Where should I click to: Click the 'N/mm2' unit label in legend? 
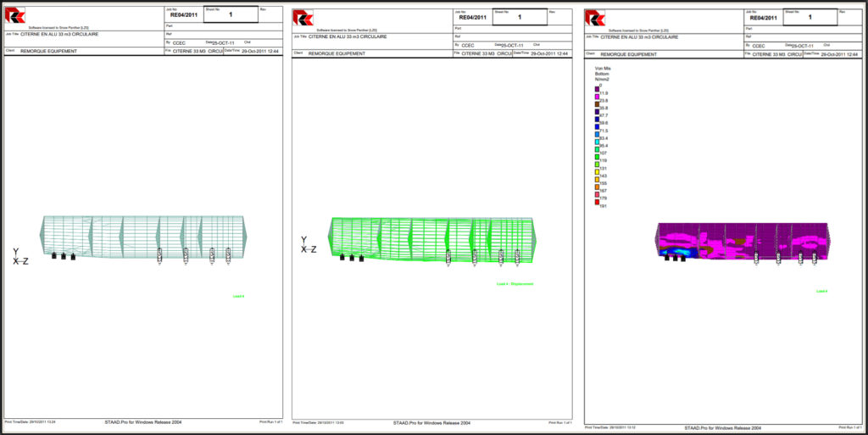click(602, 79)
